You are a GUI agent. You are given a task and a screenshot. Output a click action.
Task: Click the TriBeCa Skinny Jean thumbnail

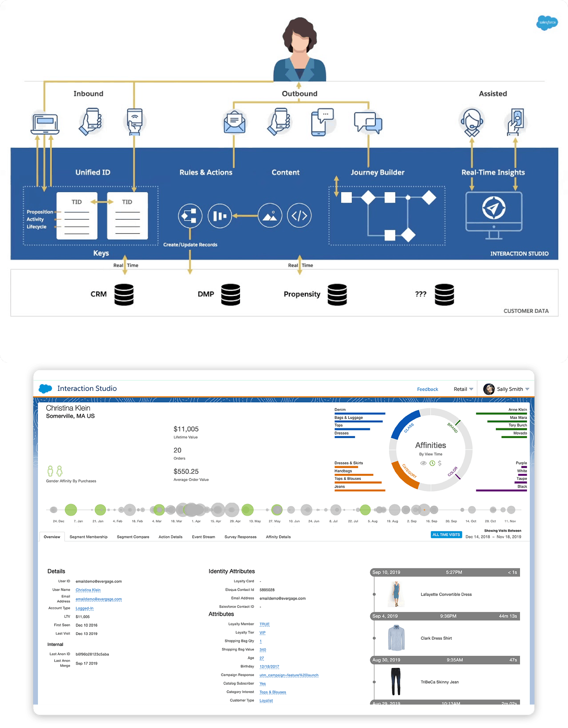(x=396, y=682)
